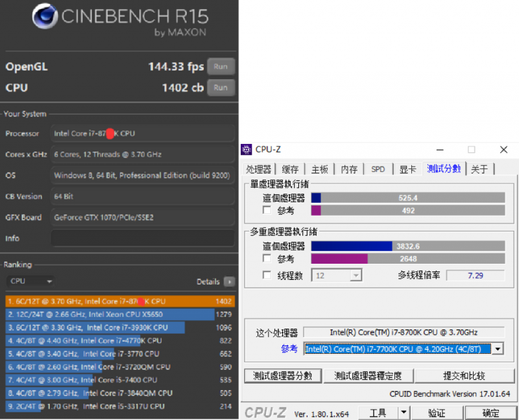Switch to the 缓存 tab in CPU-Z
The height and width of the screenshot is (420, 519).
click(290, 169)
